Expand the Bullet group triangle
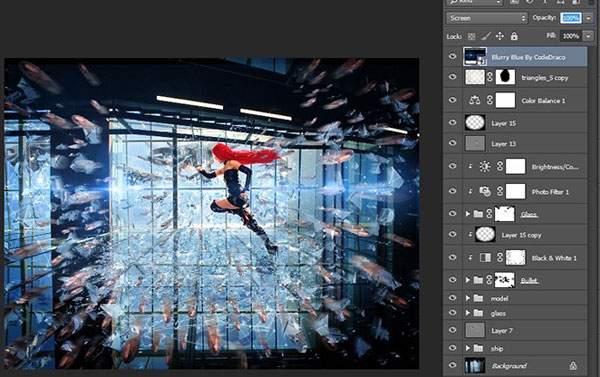This screenshot has width=600, height=377. 468,280
